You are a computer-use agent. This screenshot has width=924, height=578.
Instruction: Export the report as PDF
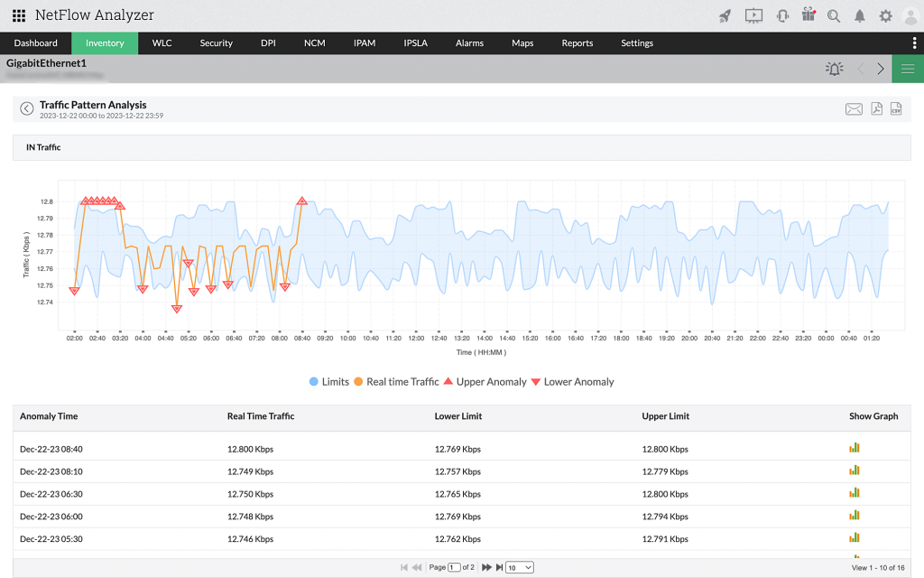tap(875, 108)
